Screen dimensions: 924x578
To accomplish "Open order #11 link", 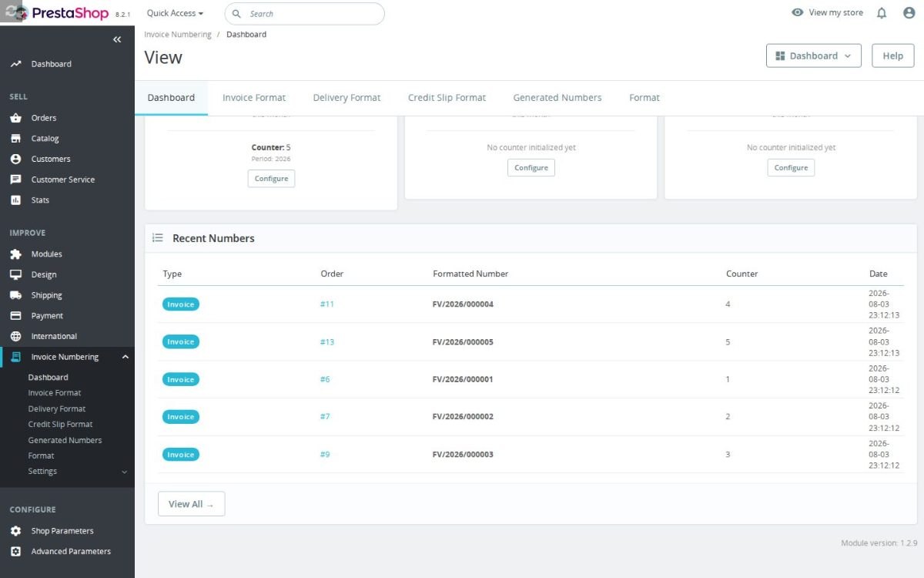I will (327, 304).
